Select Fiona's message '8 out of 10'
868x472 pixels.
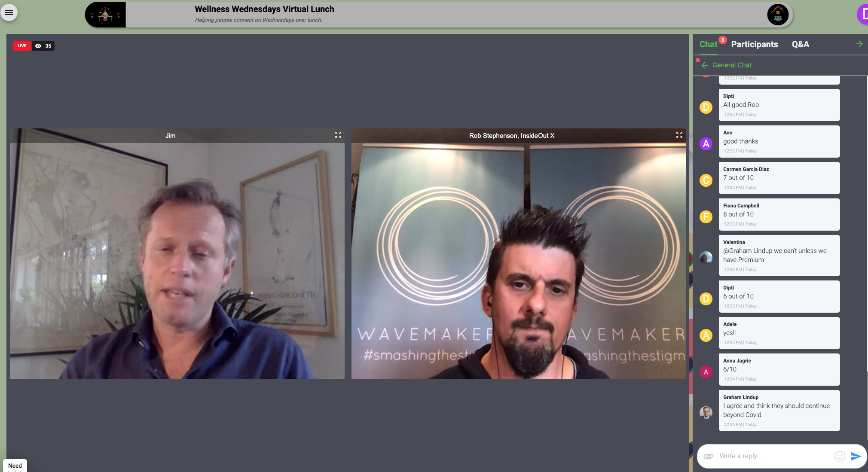[x=779, y=214]
